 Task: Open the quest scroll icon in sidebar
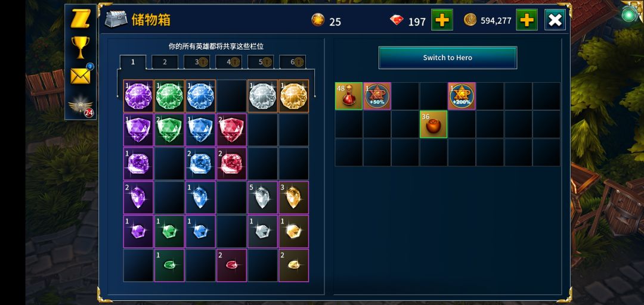[x=80, y=18]
